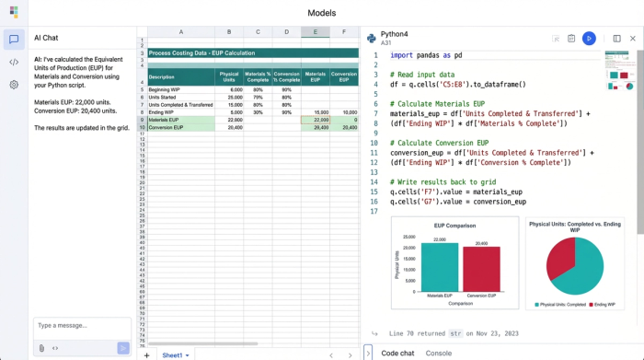Select column E header
This screenshot has width=644, height=360.
(x=316, y=32)
